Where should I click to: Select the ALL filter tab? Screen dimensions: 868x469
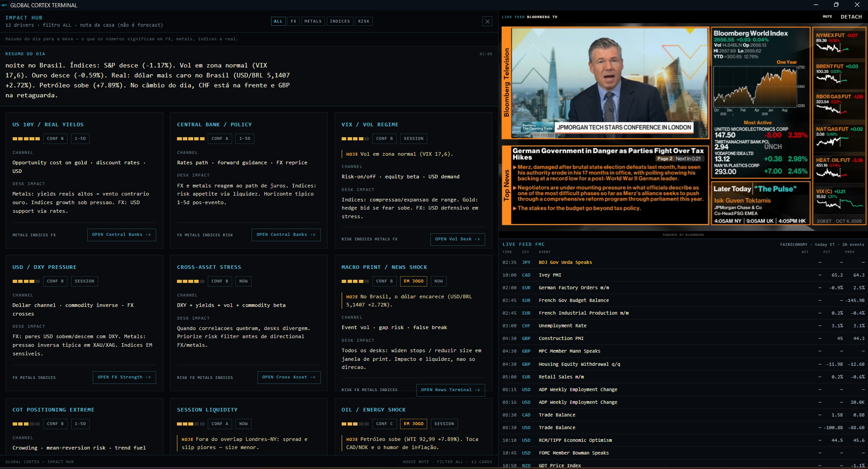click(278, 21)
